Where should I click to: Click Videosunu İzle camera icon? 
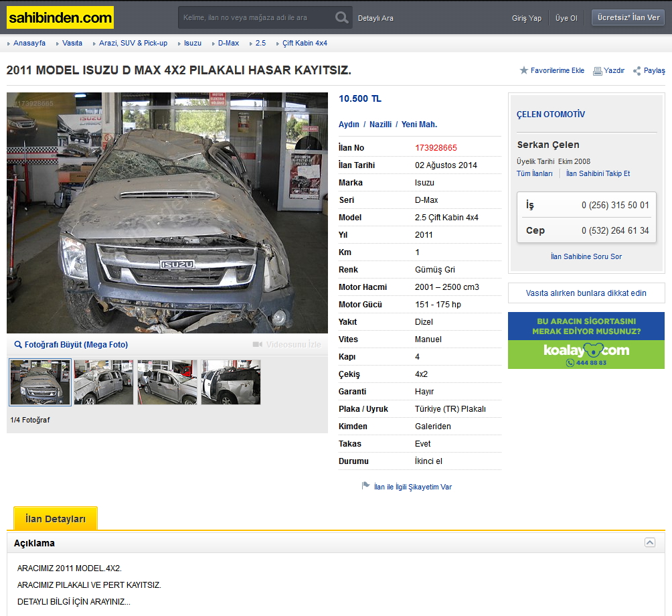pos(257,345)
